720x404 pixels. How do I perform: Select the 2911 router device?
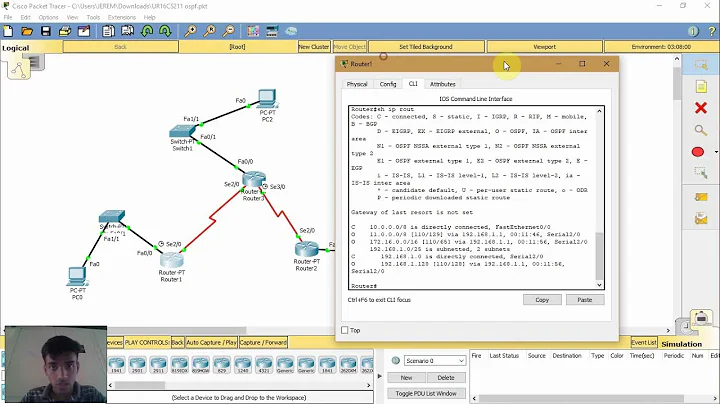(158, 365)
